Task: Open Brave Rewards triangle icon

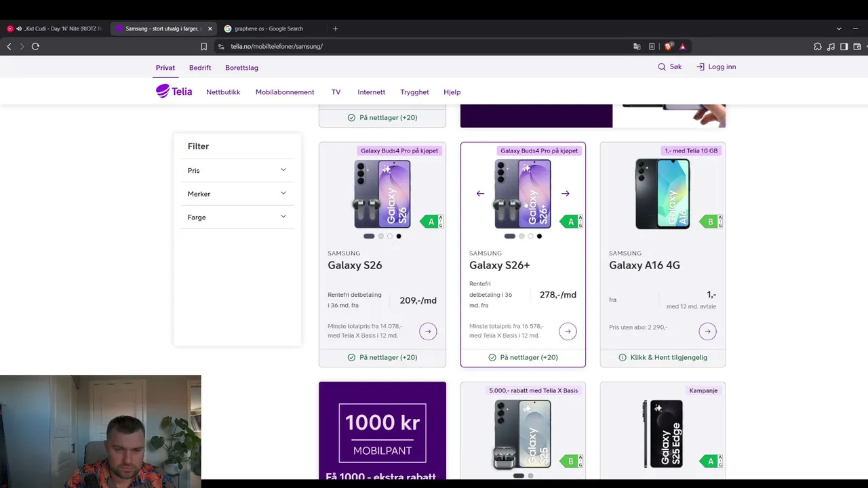Action: [683, 47]
